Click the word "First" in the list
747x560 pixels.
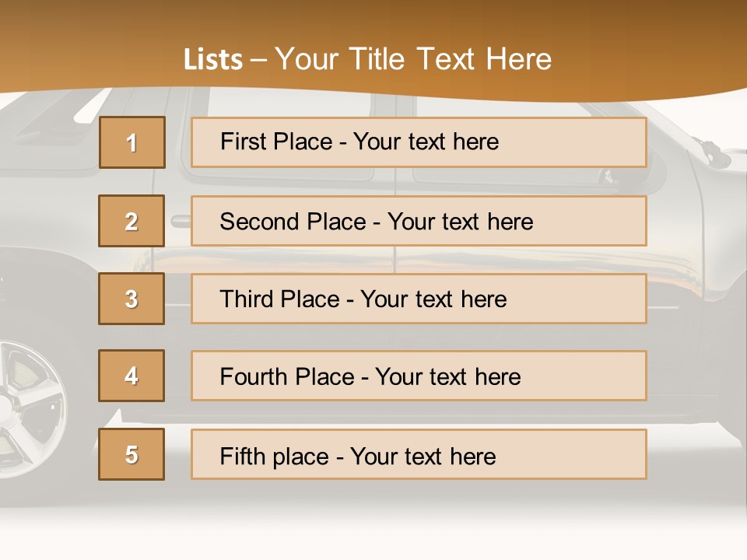point(243,142)
